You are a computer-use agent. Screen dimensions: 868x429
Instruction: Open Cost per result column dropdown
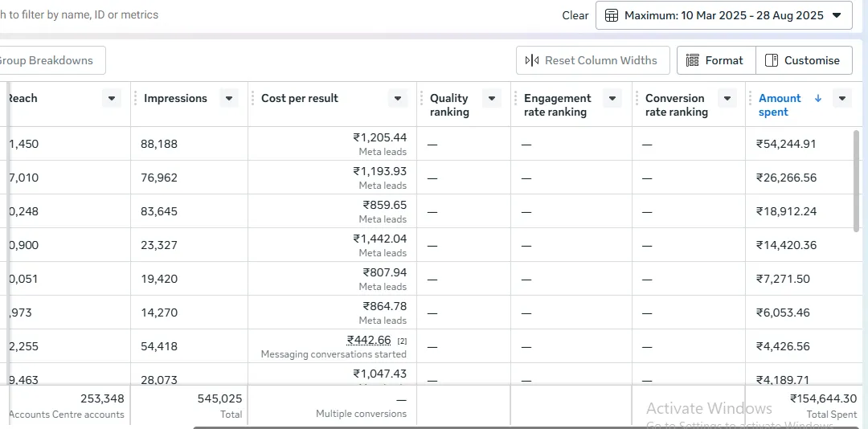(x=398, y=99)
